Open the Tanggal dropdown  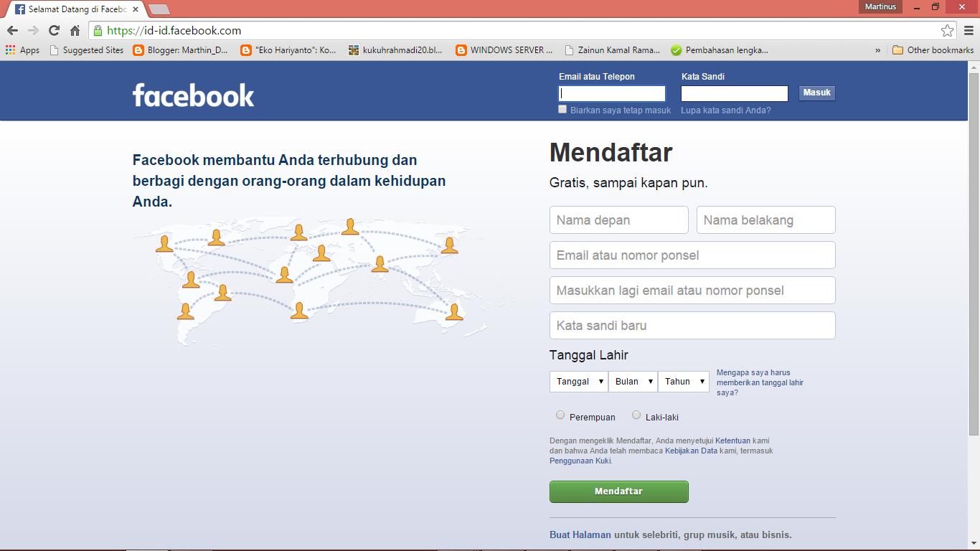tap(578, 382)
